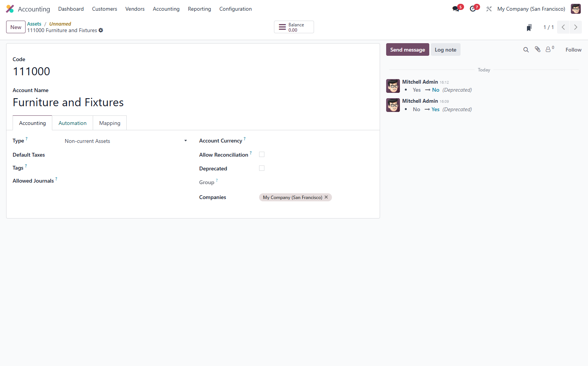Open the Configuration menu

click(x=235, y=9)
